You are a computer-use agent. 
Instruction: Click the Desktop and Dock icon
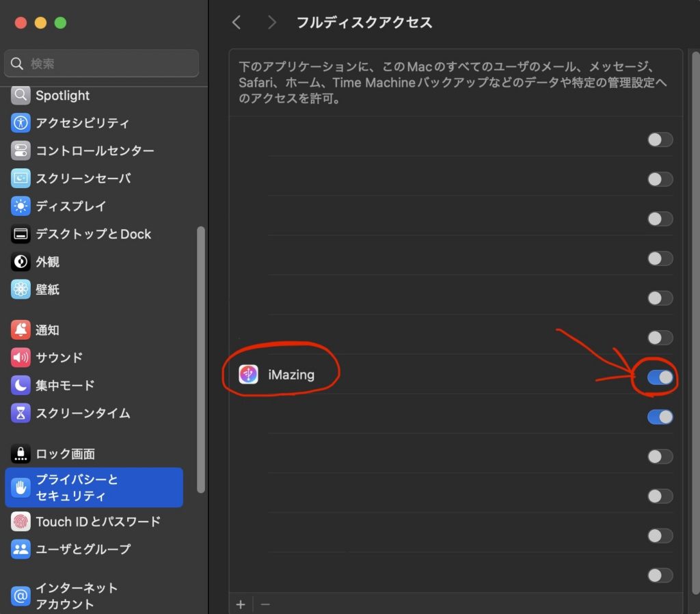21,234
